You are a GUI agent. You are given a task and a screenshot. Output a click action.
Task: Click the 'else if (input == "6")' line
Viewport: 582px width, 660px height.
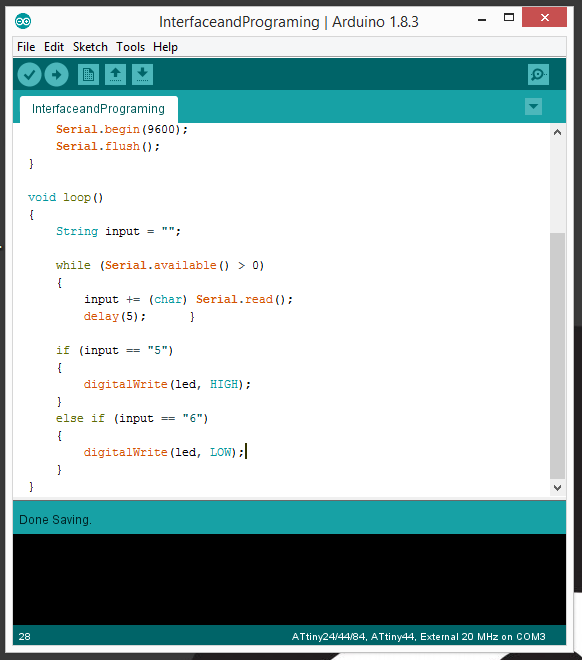(x=132, y=418)
